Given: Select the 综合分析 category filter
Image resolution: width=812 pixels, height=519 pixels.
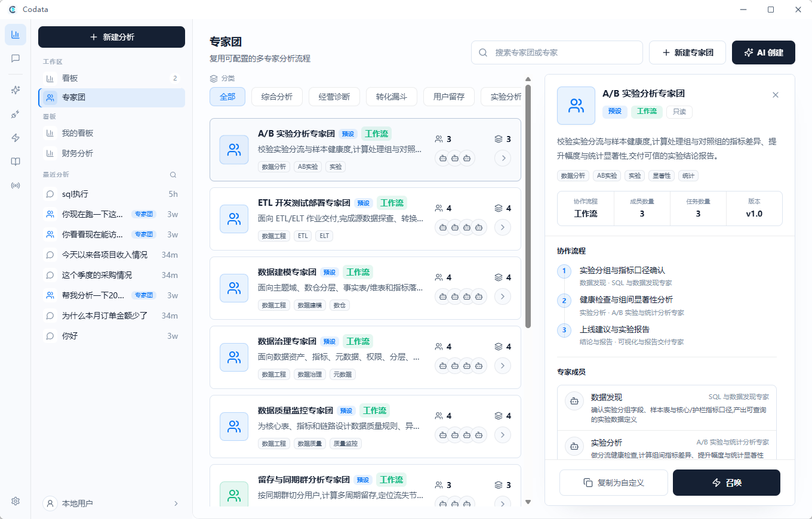Looking at the screenshot, I should pyautogui.click(x=277, y=97).
